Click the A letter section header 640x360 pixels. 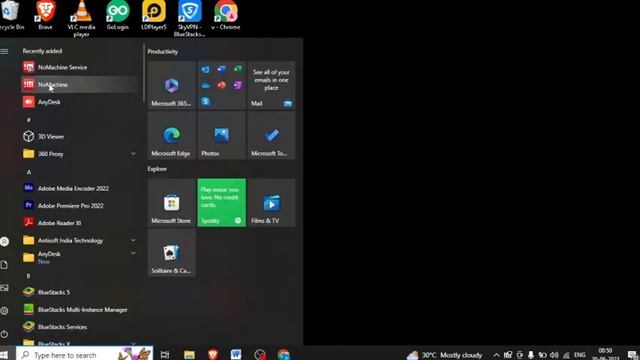pos(29,172)
